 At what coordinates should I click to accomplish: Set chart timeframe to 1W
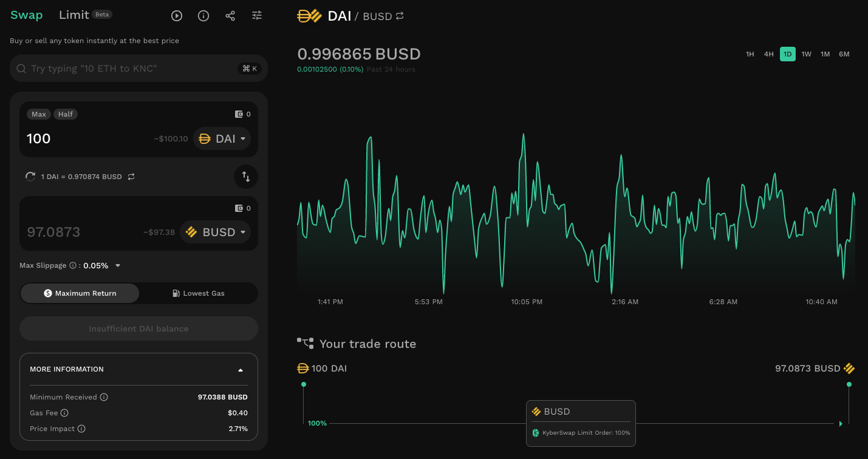click(x=806, y=54)
